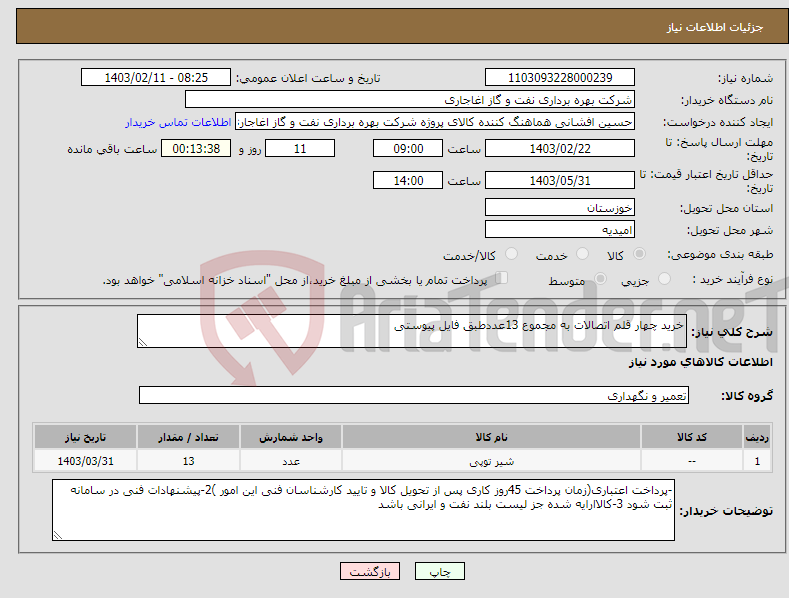Select the خدمت radio button
The height and width of the screenshot is (598, 789).
[582, 254]
